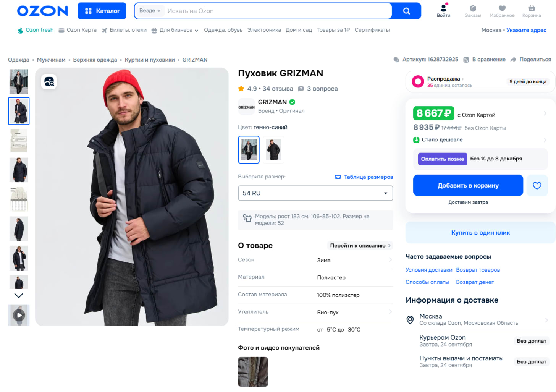
Task: Click the image search lens on the product photo
Action: point(49,81)
